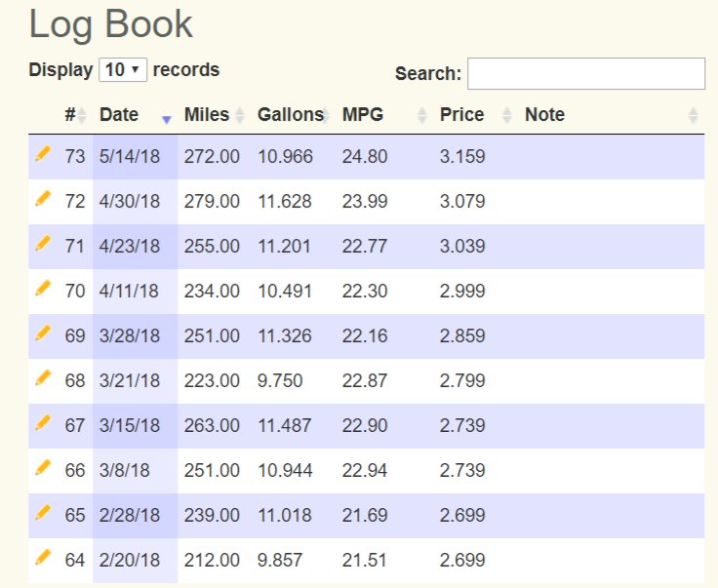Viewport: 718px width, 588px height.
Task: Sort table by Date column header
Action: pyautogui.click(x=119, y=114)
